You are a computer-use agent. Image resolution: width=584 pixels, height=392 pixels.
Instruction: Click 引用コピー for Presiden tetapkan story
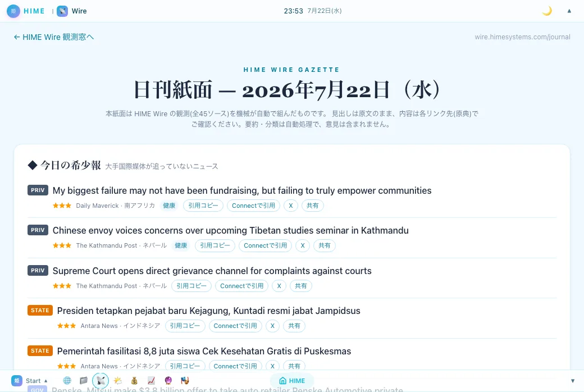[x=185, y=326]
